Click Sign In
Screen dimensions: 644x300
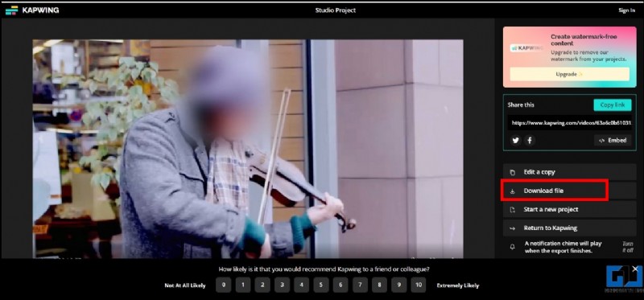click(x=627, y=10)
